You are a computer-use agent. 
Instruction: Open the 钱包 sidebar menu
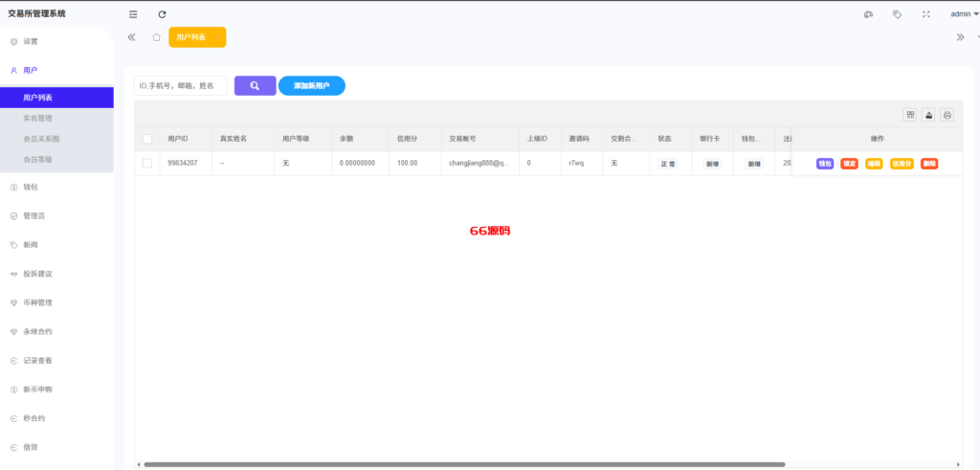(x=56, y=187)
